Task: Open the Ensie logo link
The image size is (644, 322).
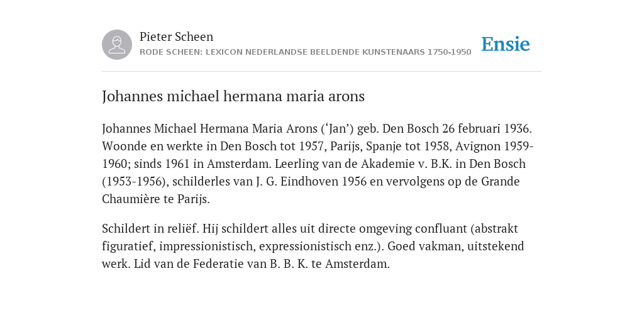Action: pos(506,44)
